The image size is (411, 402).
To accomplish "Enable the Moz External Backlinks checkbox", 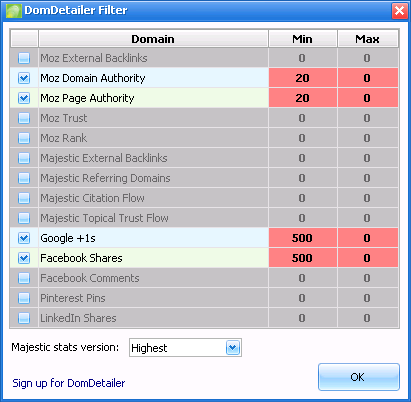I will click(x=24, y=58).
